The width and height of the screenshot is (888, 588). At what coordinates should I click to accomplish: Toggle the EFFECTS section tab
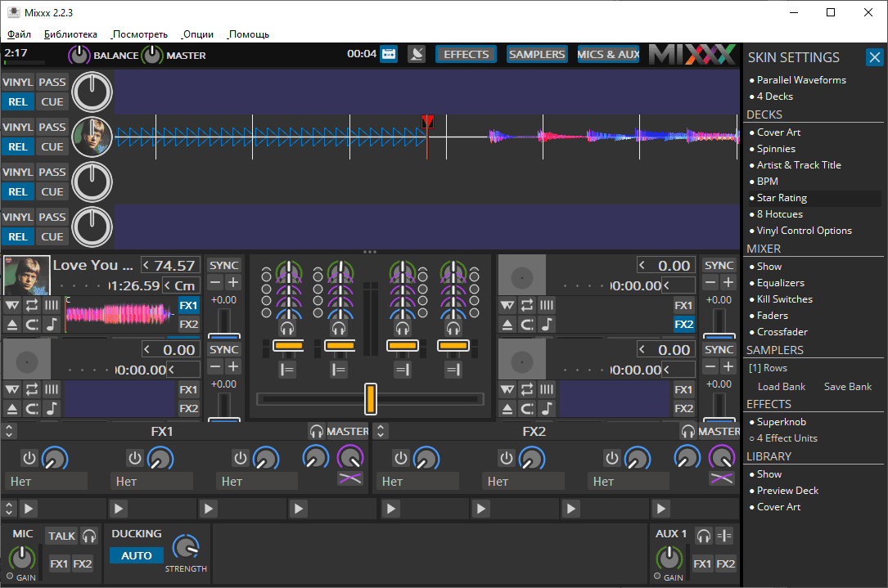click(466, 54)
